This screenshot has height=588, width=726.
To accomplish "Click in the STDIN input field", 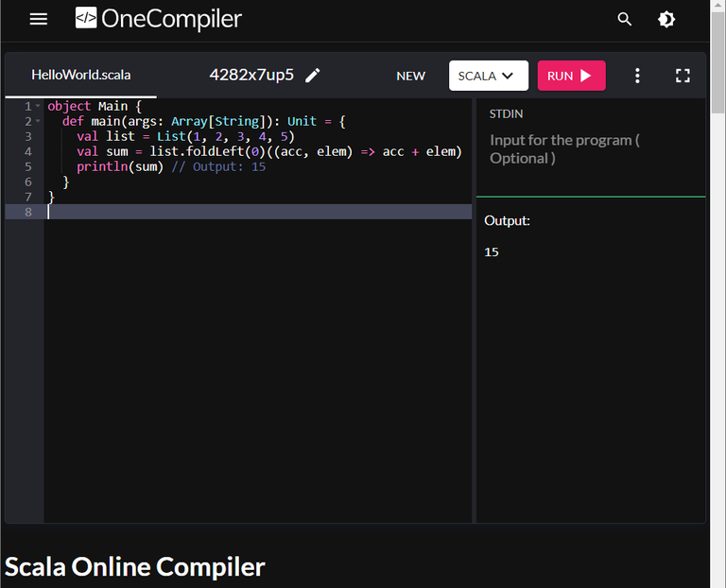I will click(591, 149).
